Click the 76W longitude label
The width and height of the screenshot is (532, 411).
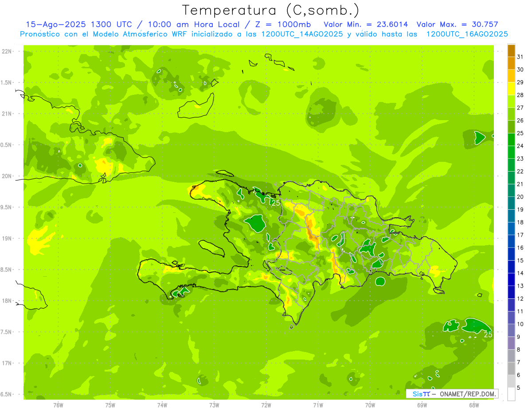(58, 405)
